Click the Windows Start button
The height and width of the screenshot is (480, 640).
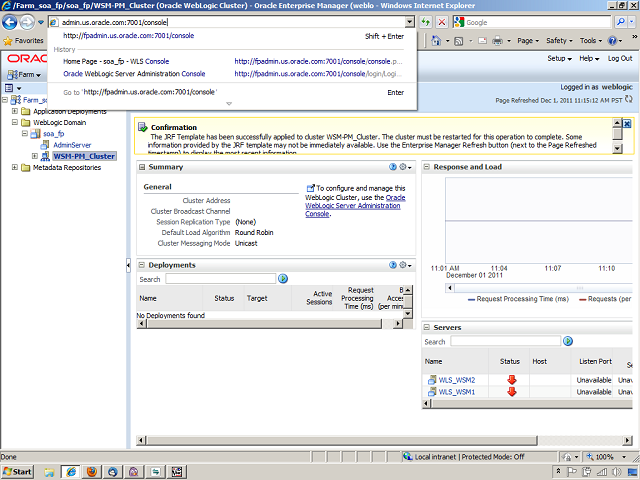pos(18,470)
